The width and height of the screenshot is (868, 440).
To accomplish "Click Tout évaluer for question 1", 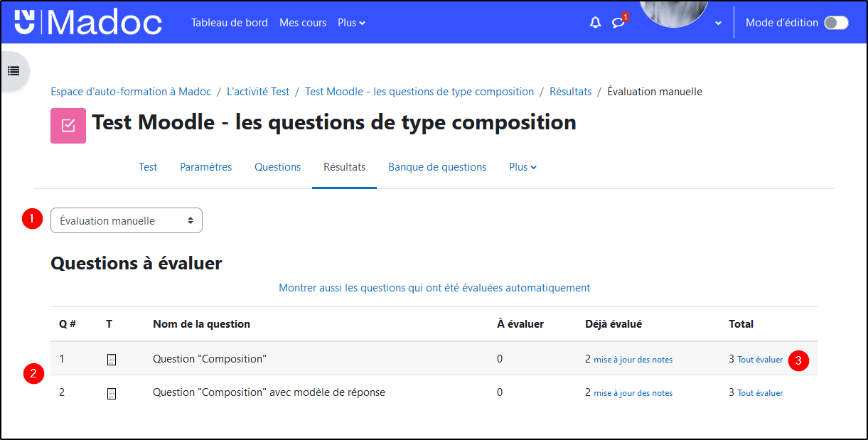I will [760, 360].
